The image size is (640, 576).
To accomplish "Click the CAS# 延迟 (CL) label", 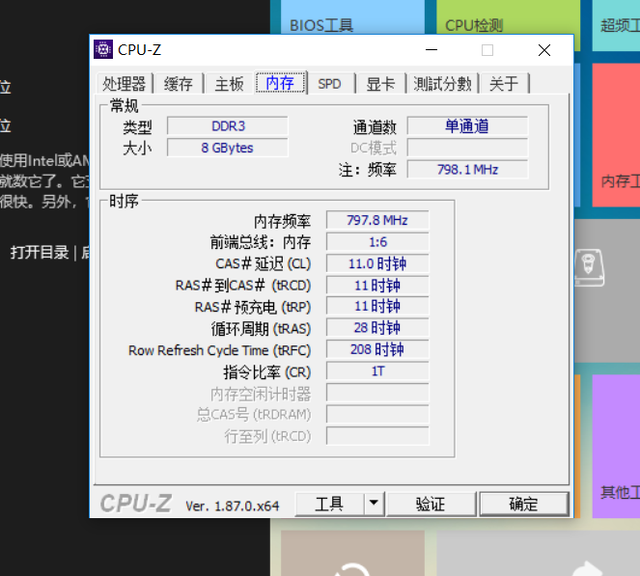I will coord(263,264).
